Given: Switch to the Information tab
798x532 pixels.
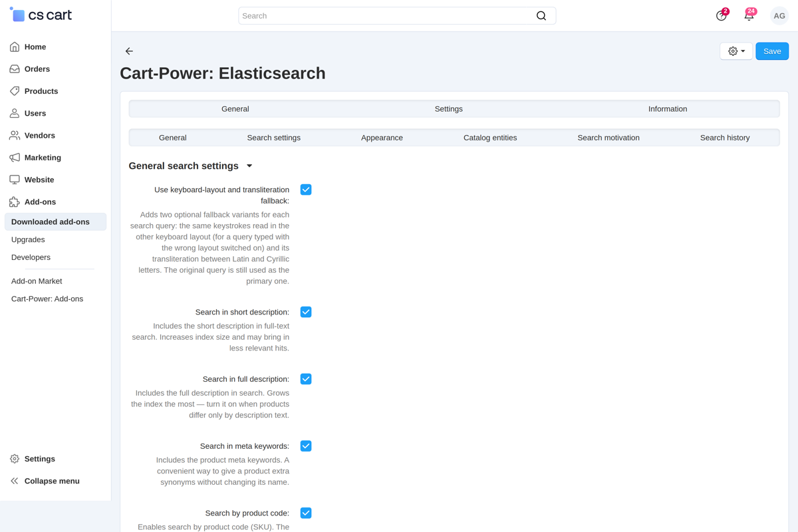Looking at the screenshot, I should tap(668, 109).
